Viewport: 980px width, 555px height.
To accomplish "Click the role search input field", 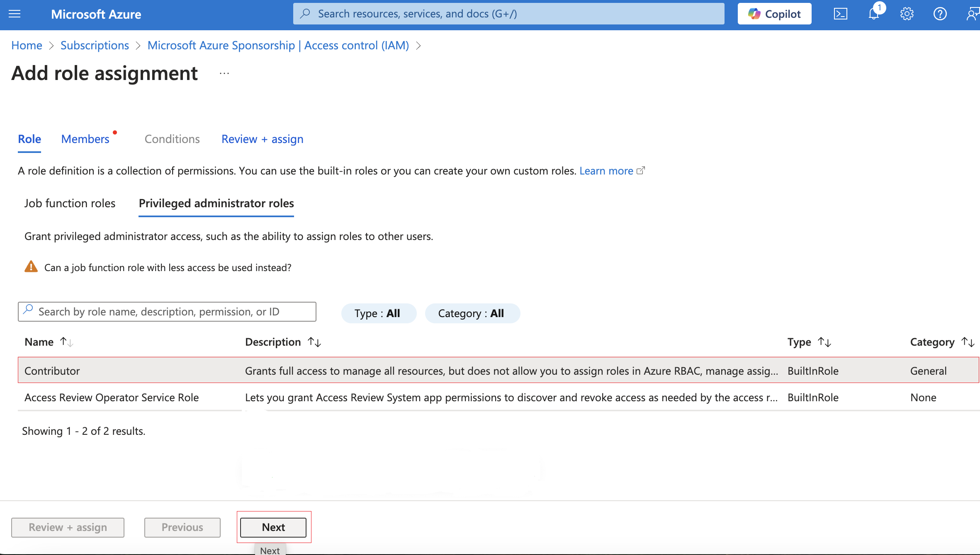I will 167,312.
